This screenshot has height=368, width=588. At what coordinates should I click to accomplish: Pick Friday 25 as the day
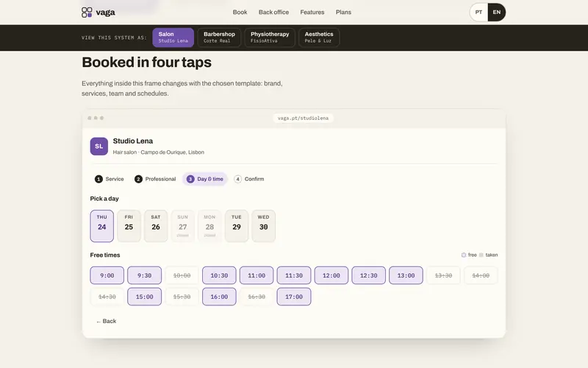coord(129,226)
